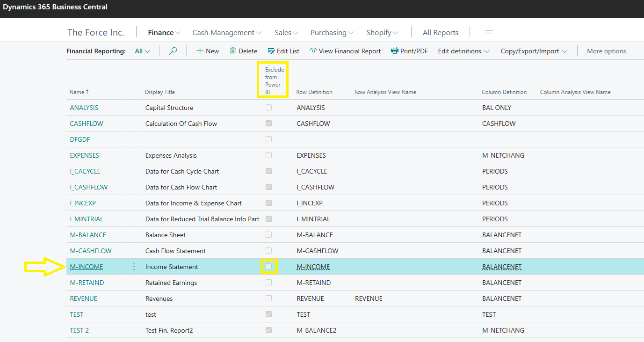Image resolution: width=644 pixels, height=342 pixels.
Task: Click M-NETCHANG in the EXPENSES row
Action: point(503,155)
